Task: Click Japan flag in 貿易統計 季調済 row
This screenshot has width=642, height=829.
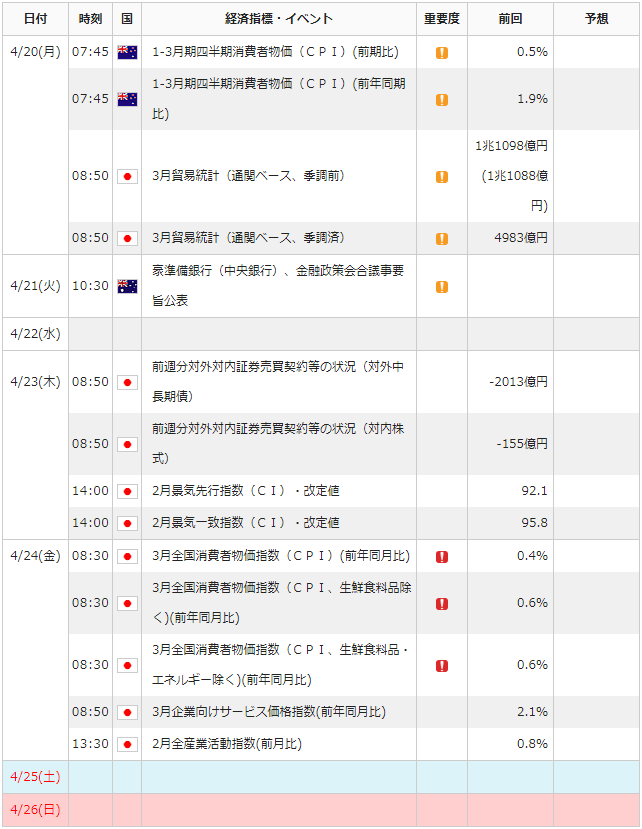Action: (x=127, y=238)
